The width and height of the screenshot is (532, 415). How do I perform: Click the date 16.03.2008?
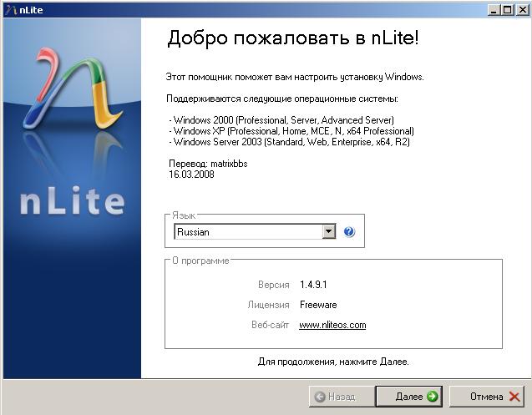(x=191, y=175)
